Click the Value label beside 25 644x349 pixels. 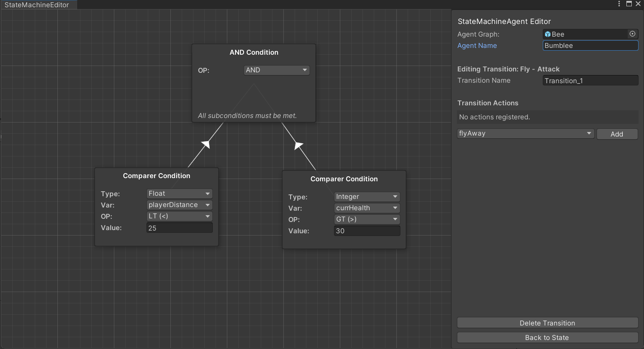pyautogui.click(x=111, y=228)
